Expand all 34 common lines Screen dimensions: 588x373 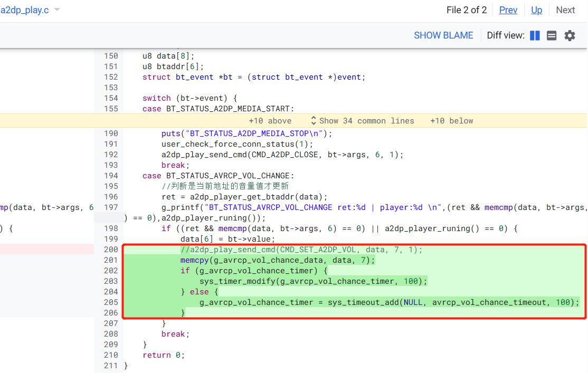362,121
